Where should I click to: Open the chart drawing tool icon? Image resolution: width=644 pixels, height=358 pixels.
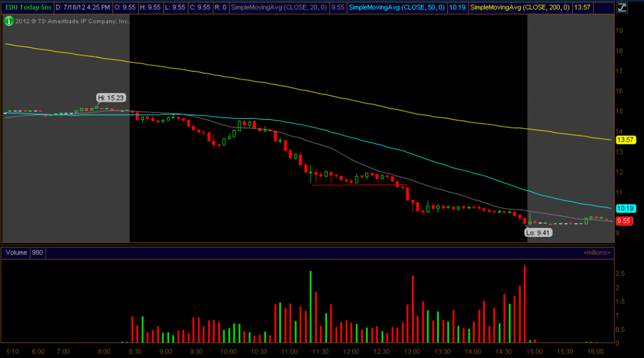622,8
